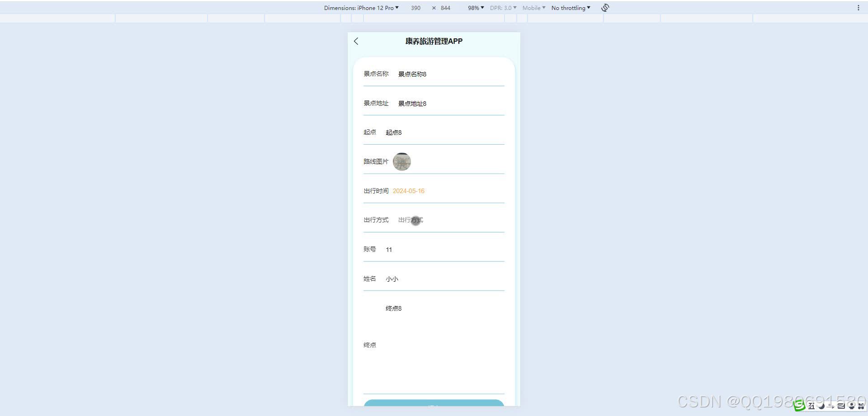
Task: Open the 98% zoom level dropdown
Action: [x=475, y=8]
